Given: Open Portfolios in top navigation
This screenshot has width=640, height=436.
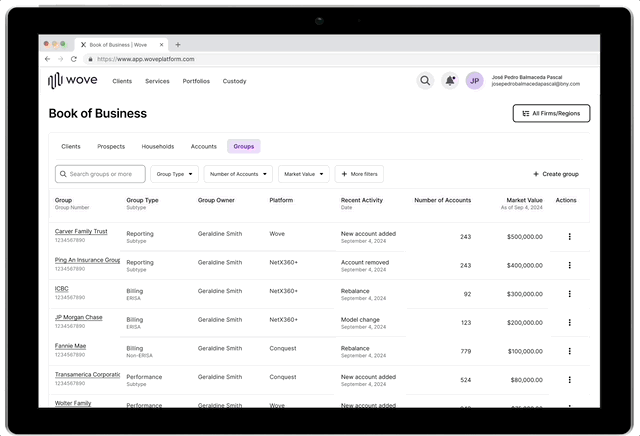Looking at the screenshot, I should 196,81.
